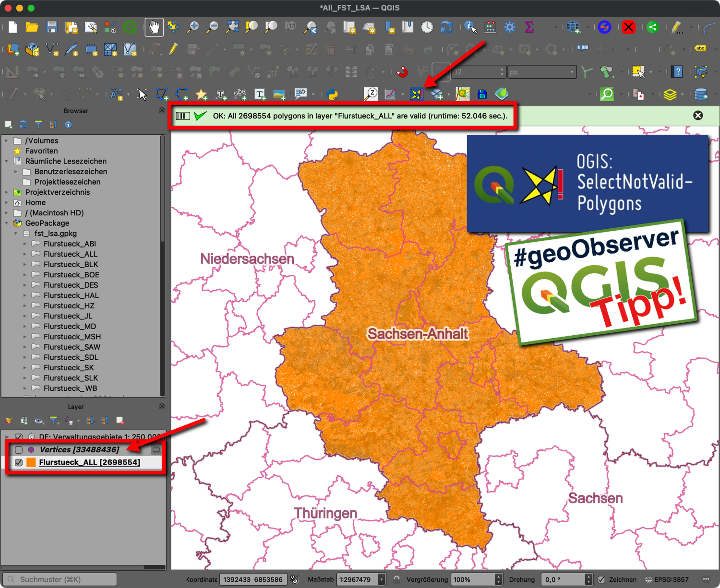The width and height of the screenshot is (720, 588).
Task: Create a new project with the blank page icon
Action: tap(12, 27)
